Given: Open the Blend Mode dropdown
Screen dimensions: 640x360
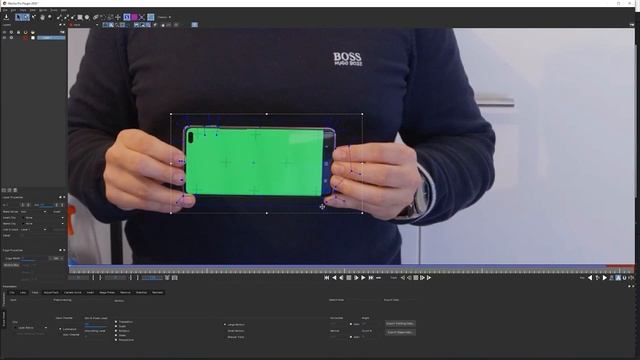Looking at the screenshot, I should tap(33, 212).
